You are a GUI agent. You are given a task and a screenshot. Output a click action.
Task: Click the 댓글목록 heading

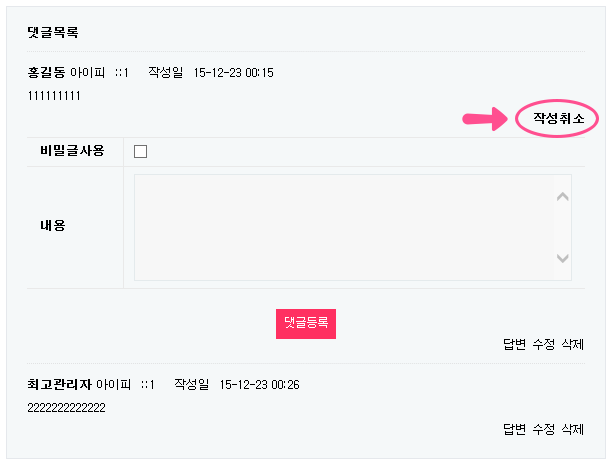[53, 32]
